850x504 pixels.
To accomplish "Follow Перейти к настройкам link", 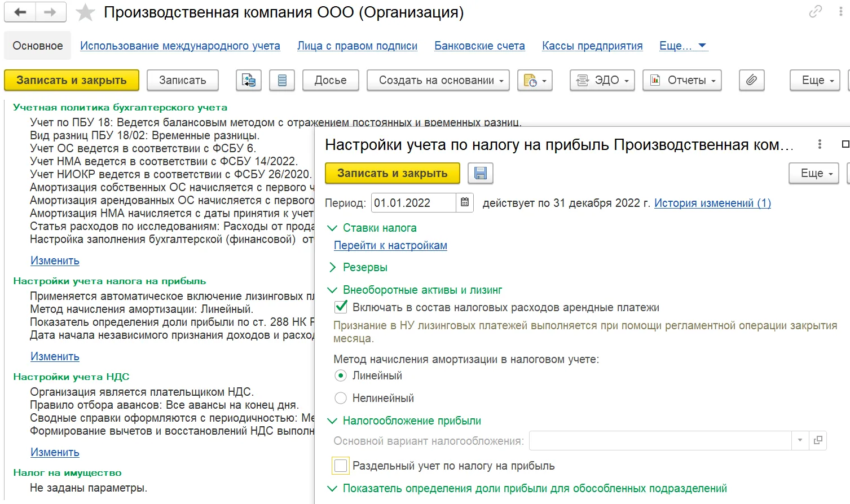I will point(390,245).
